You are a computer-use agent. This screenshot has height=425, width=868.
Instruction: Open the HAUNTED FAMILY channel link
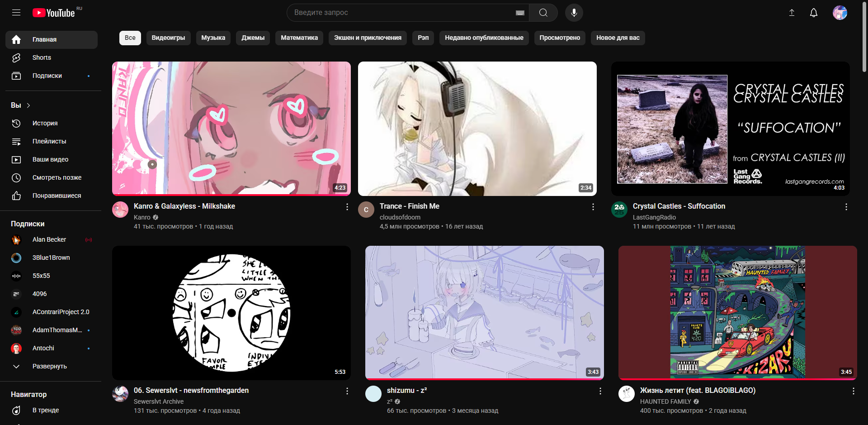click(665, 401)
